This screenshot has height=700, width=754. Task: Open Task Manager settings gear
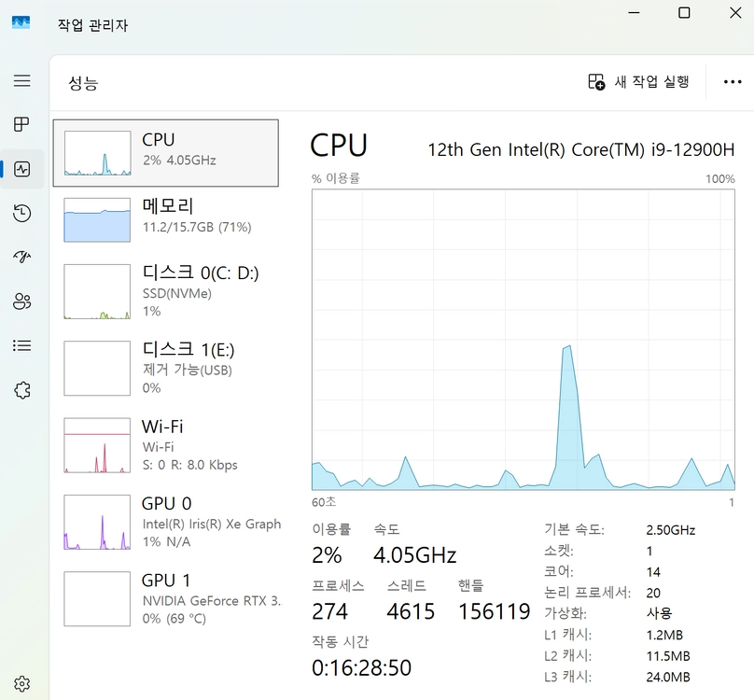tap(21, 683)
